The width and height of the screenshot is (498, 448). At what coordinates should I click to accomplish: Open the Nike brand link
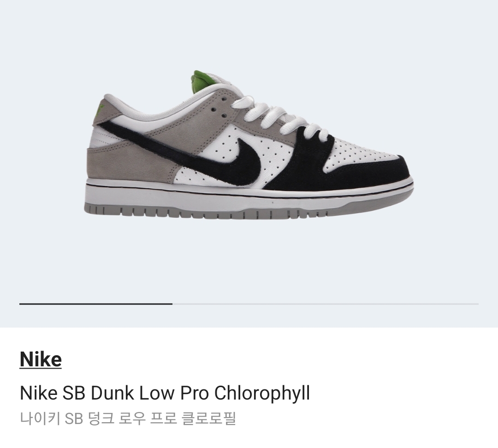point(41,359)
